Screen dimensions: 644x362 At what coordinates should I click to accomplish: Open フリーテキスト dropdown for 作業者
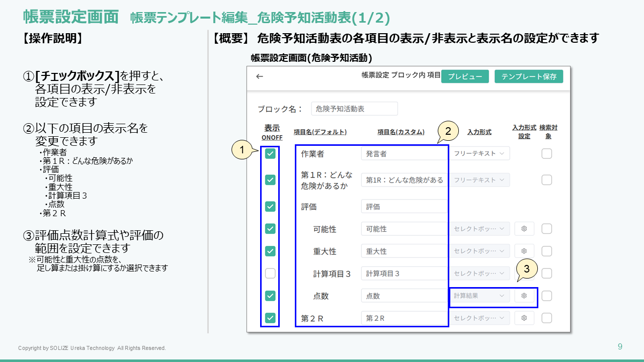(x=479, y=153)
